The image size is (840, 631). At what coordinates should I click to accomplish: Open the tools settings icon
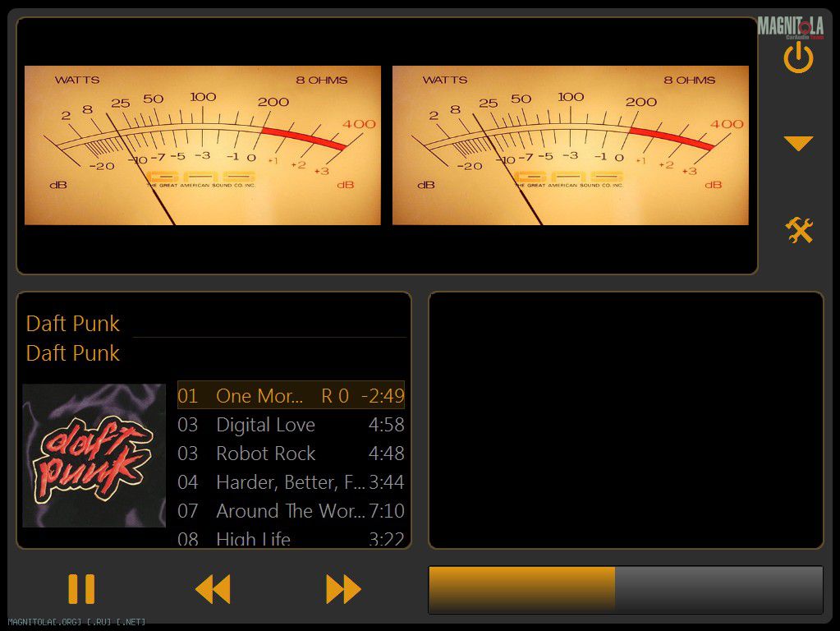[x=799, y=230]
